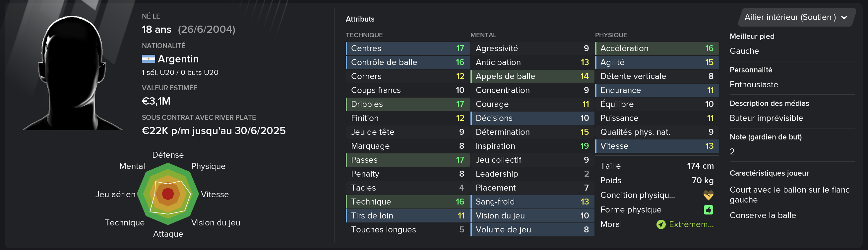Click the player silhouette portrait
The height and width of the screenshot is (250, 868).
(73, 72)
